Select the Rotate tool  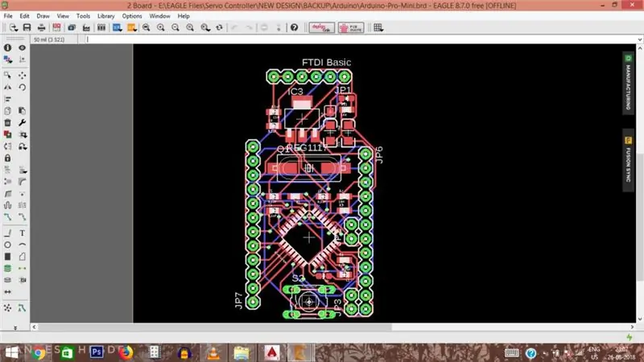23,88
